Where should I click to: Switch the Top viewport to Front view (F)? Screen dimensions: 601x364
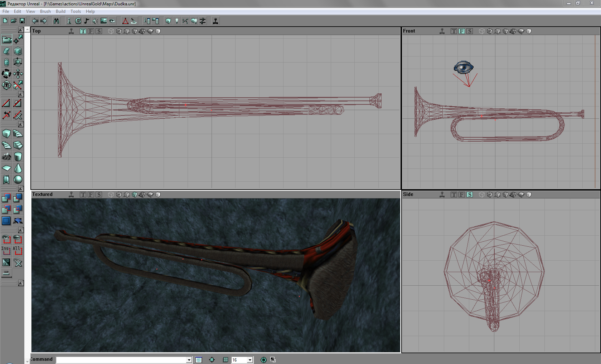(91, 31)
